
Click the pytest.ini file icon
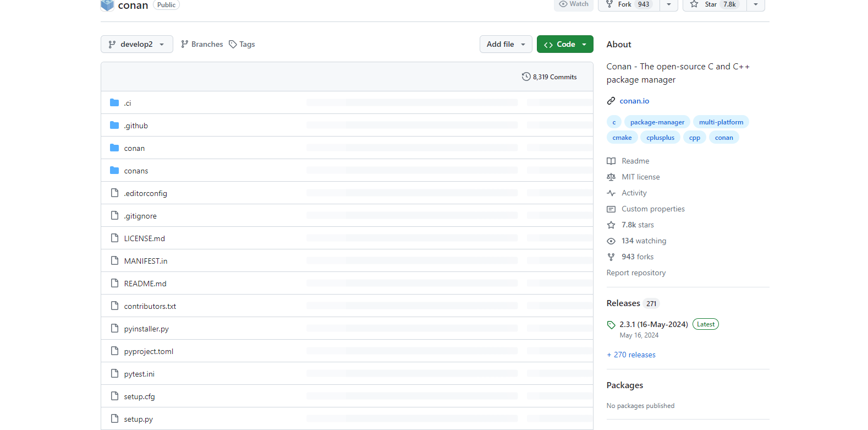(114, 373)
